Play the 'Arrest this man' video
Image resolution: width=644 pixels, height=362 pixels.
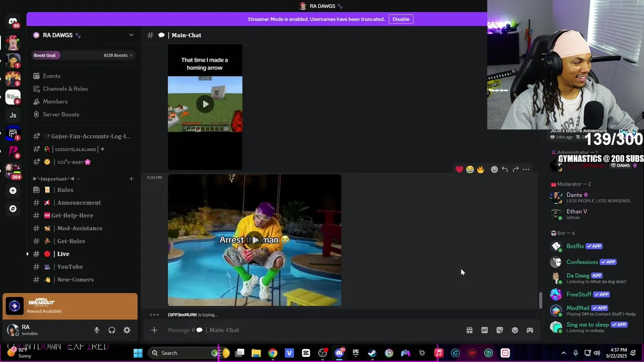coord(255,240)
